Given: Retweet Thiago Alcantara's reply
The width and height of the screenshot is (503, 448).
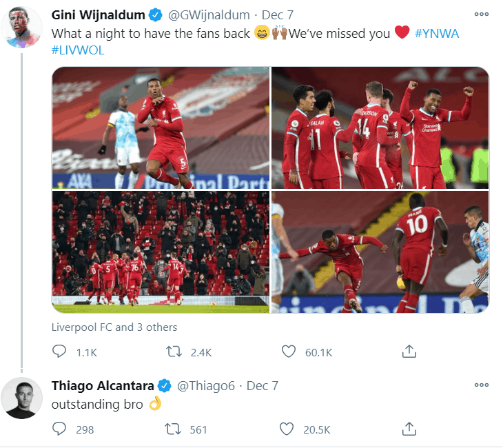Looking at the screenshot, I should [173, 429].
